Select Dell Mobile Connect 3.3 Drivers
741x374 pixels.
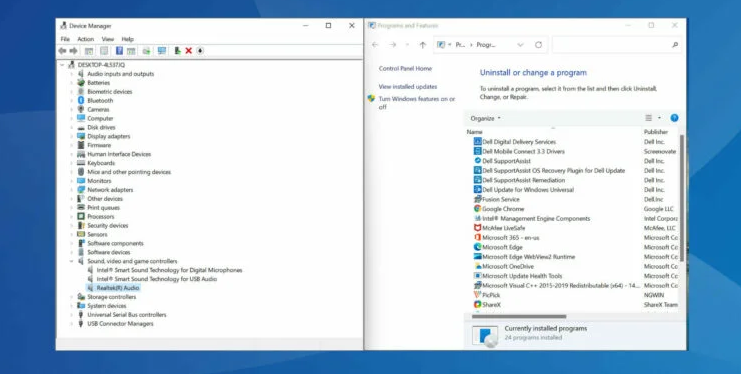[x=523, y=151]
